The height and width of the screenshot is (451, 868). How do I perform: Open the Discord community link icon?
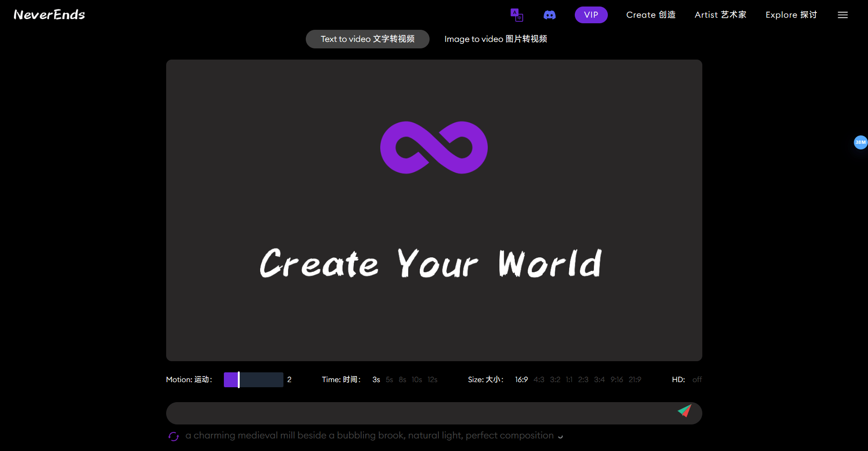(550, 15)
